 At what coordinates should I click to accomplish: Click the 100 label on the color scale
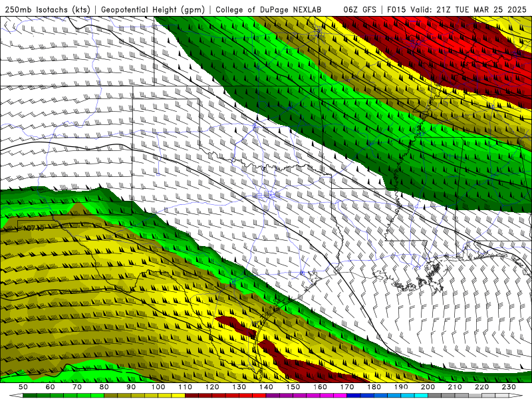[x=158, y=387]
